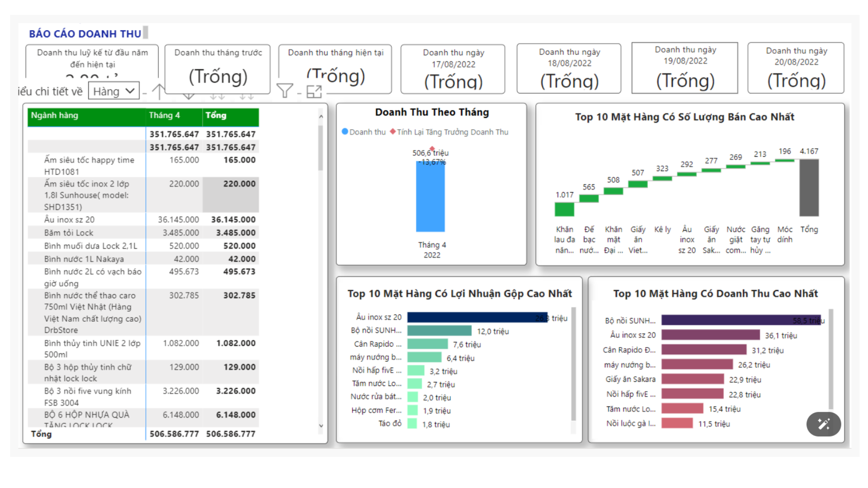Select the Tính Lại Tăng Trưởng Doanh Thu legend item
868x488 pixels.
(x=449, y=132)
